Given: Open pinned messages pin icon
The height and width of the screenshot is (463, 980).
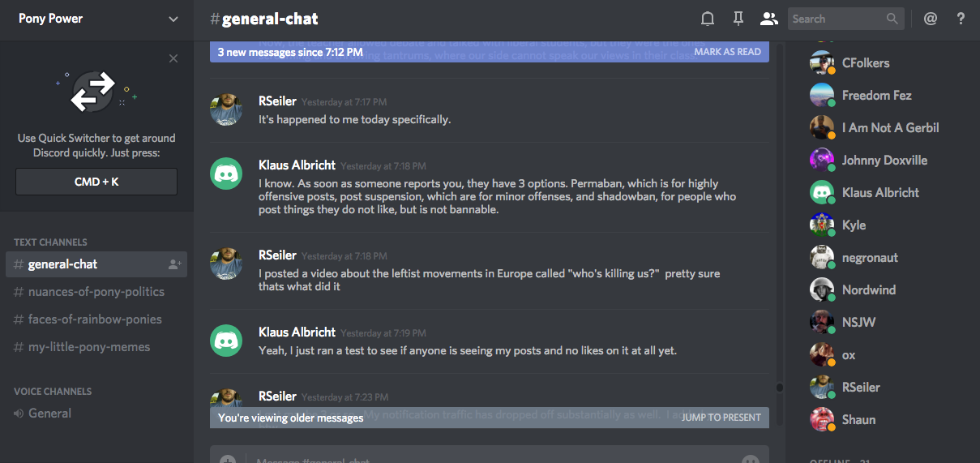Looking at the screenshot, I should click(x=738, y=19).
